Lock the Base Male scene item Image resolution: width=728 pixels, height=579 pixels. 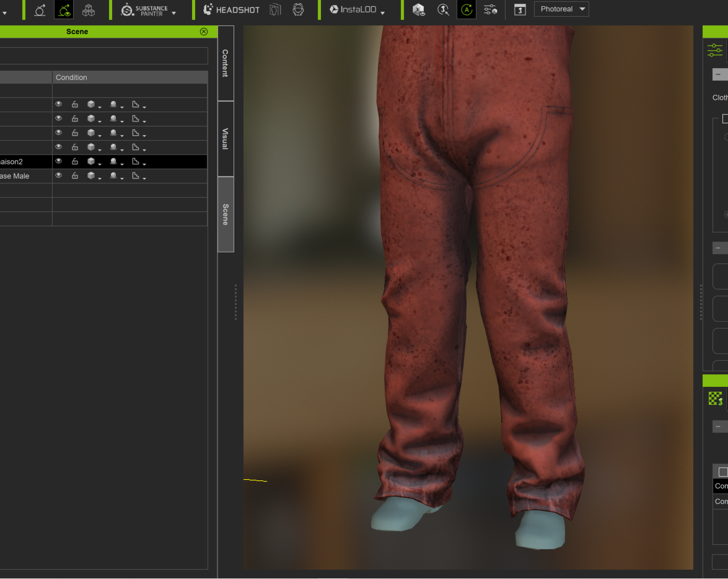75,176
